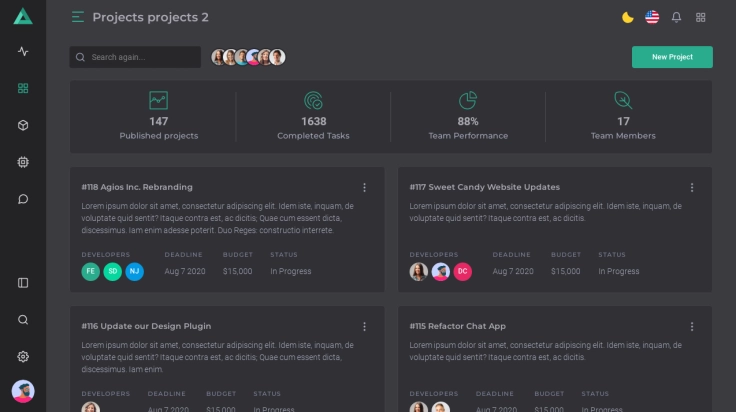The height and width of the screenshot is (412, 736).
Task: Open the #116 Update our Design Plugin title
Action: (x=146, y=326)
